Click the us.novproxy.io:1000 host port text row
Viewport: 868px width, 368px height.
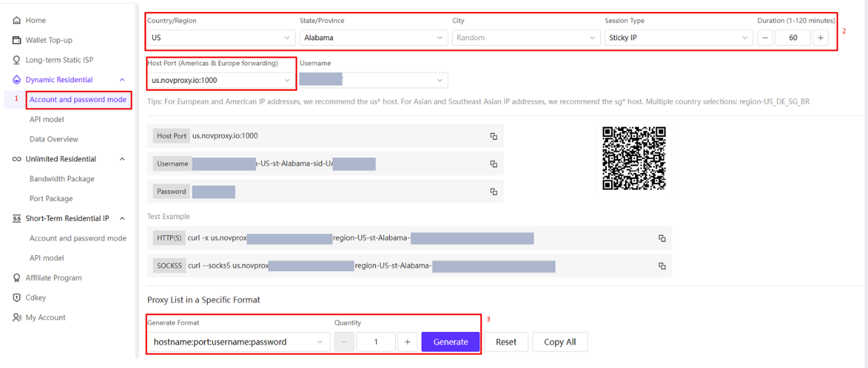click(x=325, y=136)
